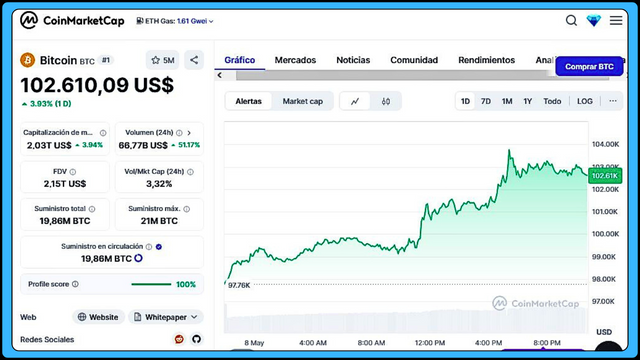Click the verified badge on circulating supply
This screenshot has height=360, width=640.
click(159, 247)
